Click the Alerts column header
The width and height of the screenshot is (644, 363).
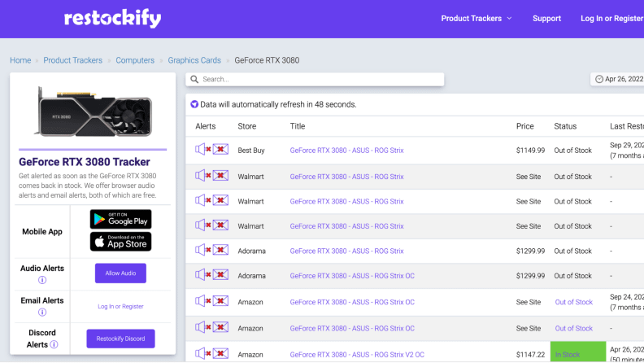(x=206, y=126)
